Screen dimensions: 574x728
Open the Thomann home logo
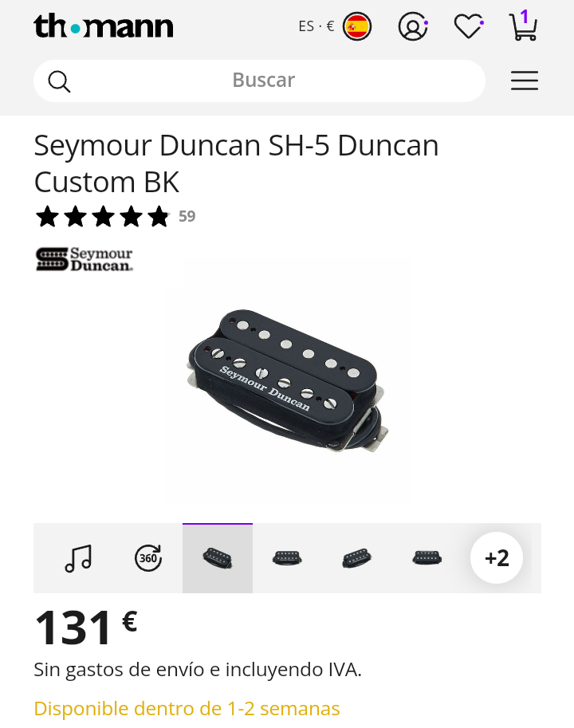point(103,26)
